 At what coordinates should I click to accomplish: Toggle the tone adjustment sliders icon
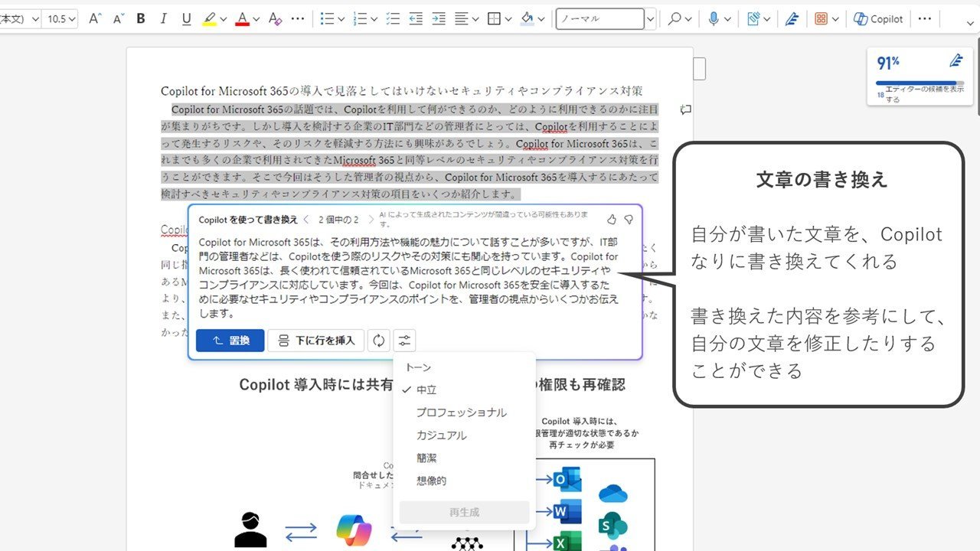pyautogui.click(x=404, y=341)
